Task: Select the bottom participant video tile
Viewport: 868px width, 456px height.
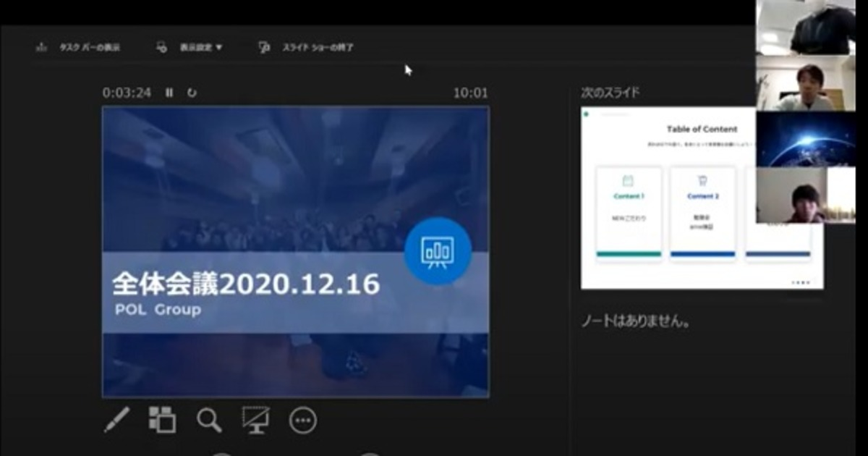Action: [806, 195]
